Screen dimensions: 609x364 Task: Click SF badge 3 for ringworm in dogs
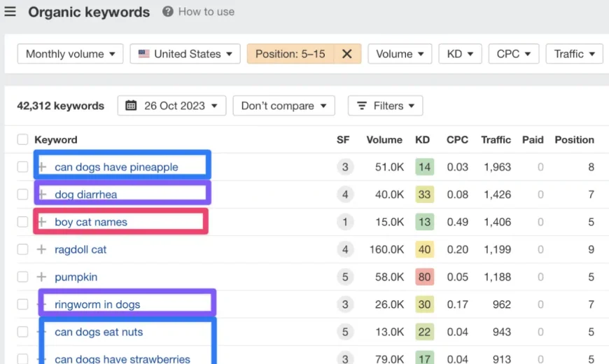pyautogui.click(x=345, y=304)
